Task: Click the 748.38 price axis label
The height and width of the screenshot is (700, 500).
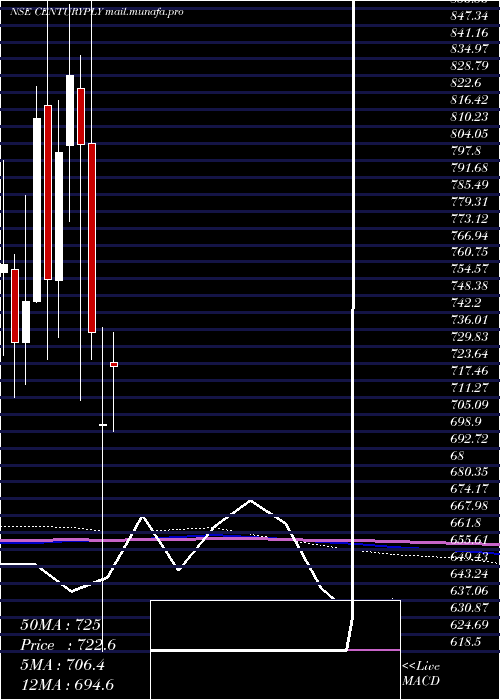Action: pyautogui.click(x=469, y=286)
